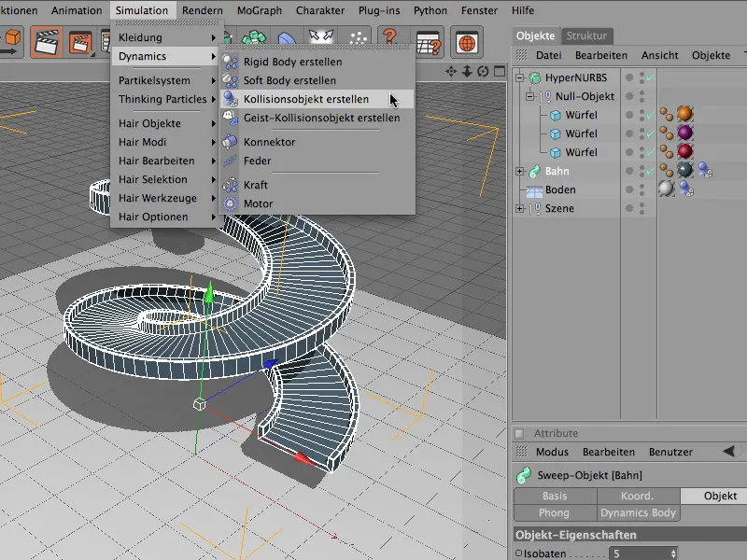This screenshot has width=747, height=560.
Task: Select Motor from Dynamics submenu
Action: tap(317, 203)
